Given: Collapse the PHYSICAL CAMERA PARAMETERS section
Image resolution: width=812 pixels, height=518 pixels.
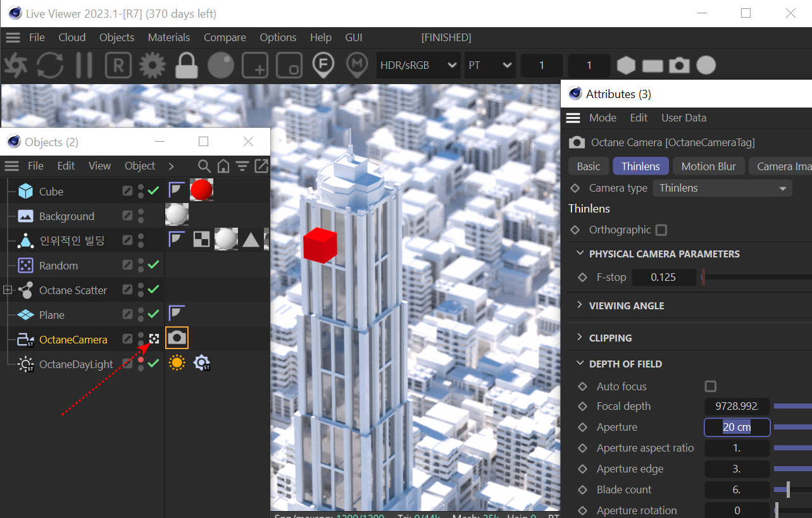Looking at the screenshot, I should [x=580, y=253].
